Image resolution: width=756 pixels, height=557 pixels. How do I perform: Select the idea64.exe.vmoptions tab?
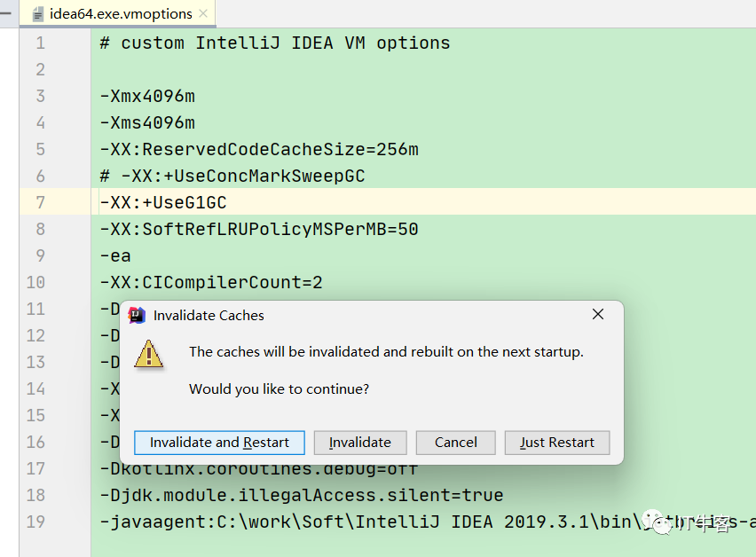pos(121,14)
